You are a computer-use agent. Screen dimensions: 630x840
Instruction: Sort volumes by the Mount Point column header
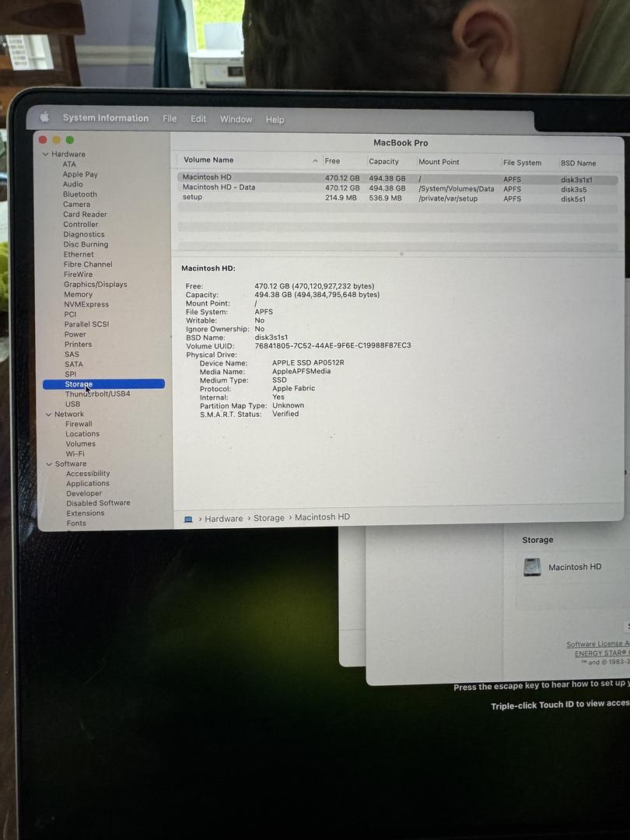[x=439, y=162]
